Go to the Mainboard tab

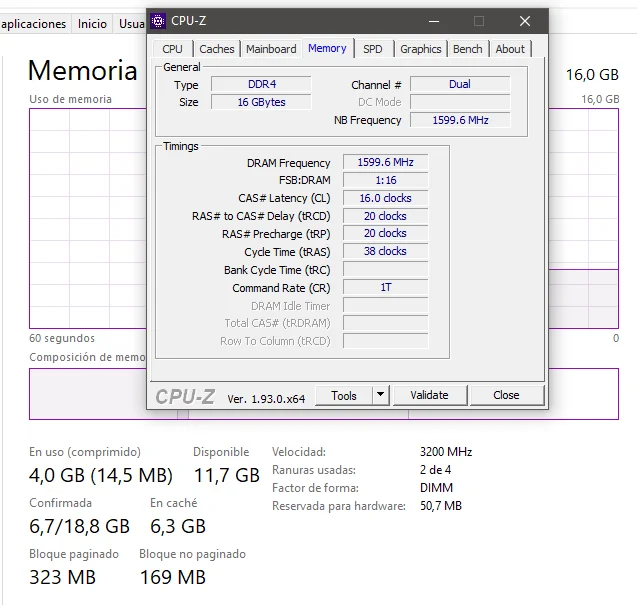(271, 49)
